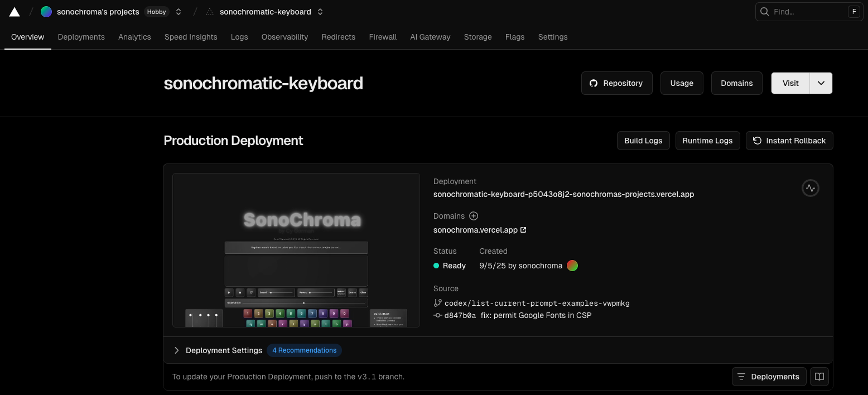Click sonochroma's gradient avatar circle

[x=572, y=266]
